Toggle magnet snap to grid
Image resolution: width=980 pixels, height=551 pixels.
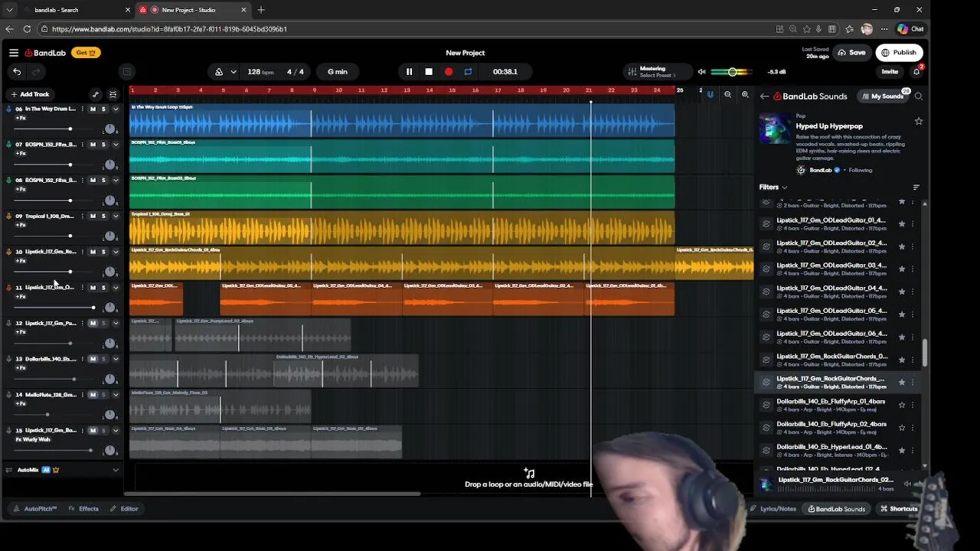(710, 95)
